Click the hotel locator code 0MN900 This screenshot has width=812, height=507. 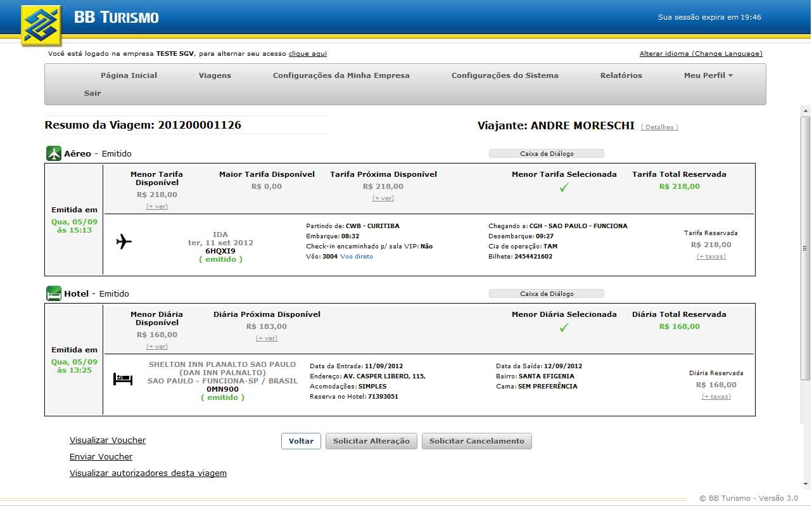tap(223, 389)
